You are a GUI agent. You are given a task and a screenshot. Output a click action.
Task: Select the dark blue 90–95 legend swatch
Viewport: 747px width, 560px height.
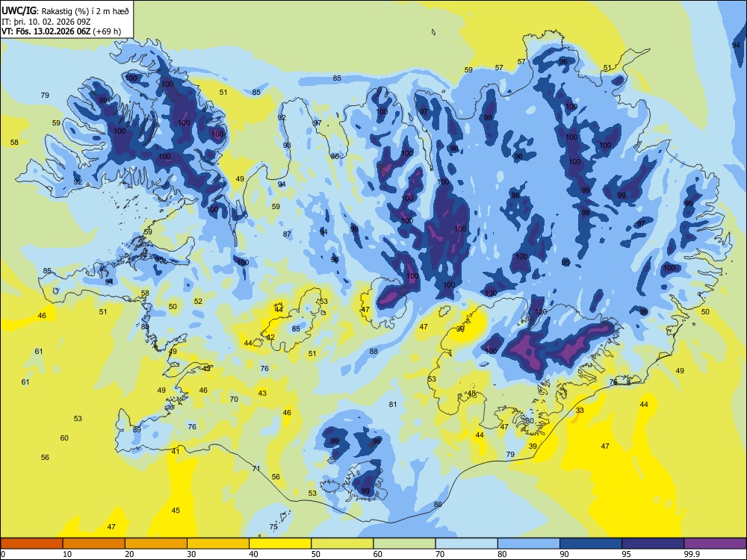click(x=591, y=544)
